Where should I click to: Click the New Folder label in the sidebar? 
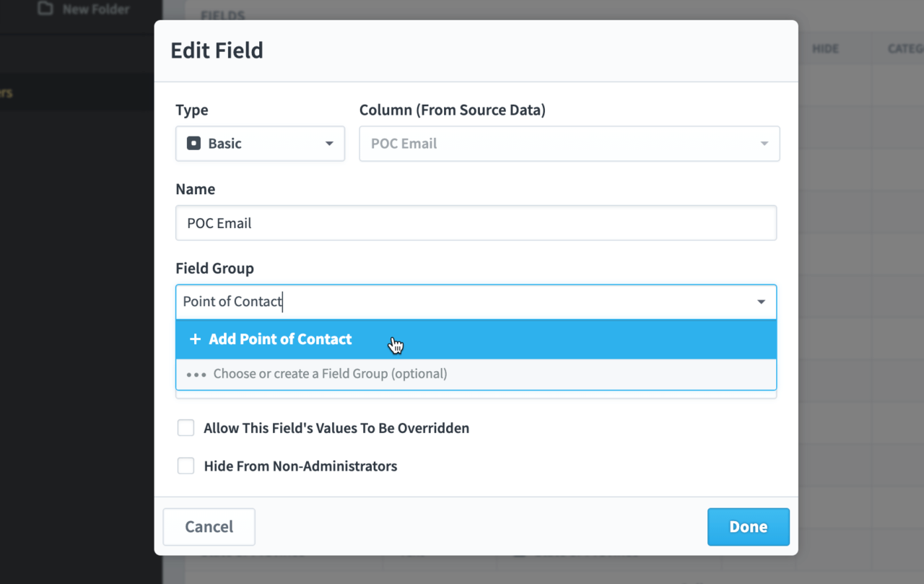click(x=95, y=9)
